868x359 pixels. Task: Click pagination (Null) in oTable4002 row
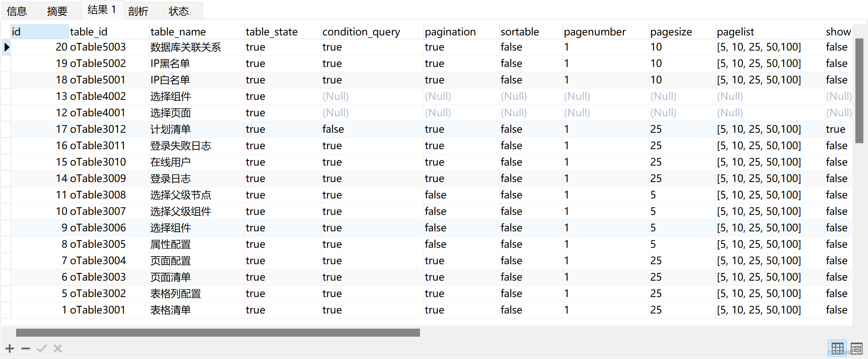point(461,96)
